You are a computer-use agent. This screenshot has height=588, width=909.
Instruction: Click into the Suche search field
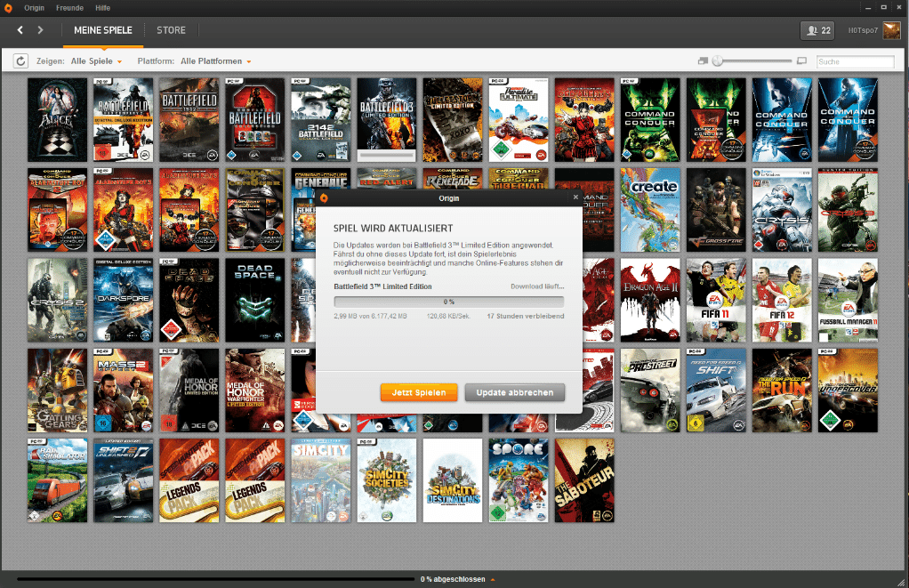pyautogui.click(x=854, y=61)
